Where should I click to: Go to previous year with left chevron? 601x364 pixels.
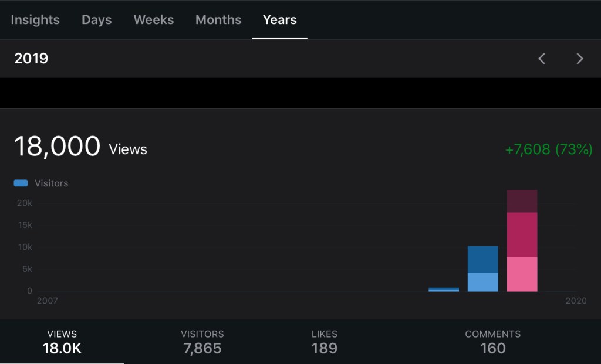point(542,59)
